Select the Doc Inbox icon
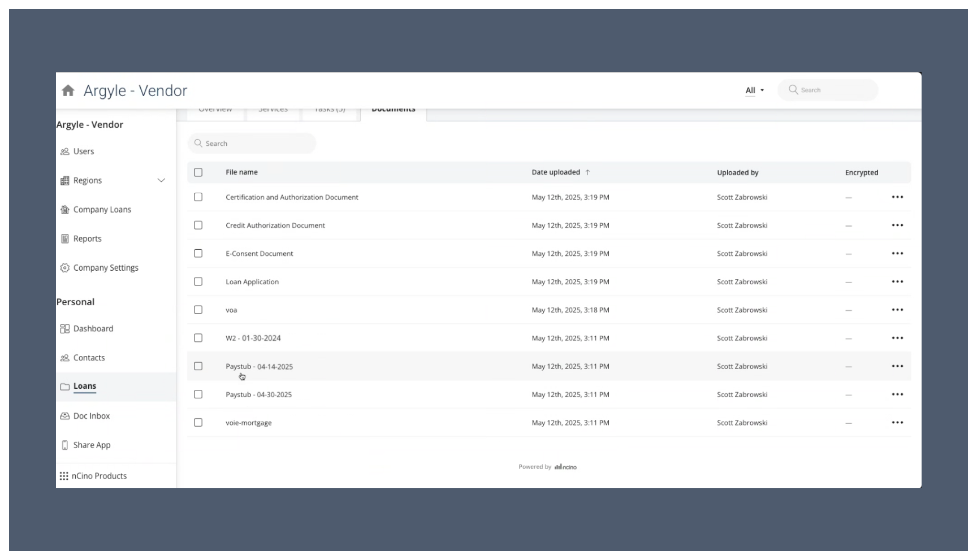 tap(64, 415)
